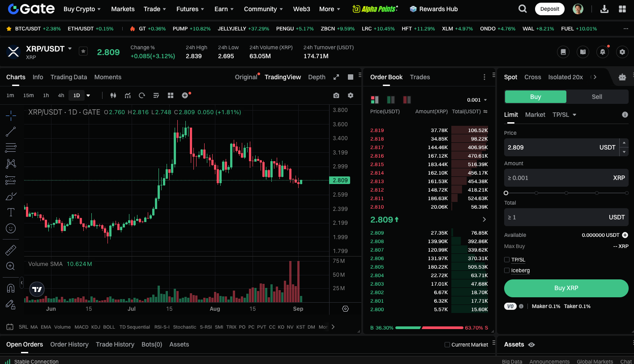This screenshot has width=634, height=364.
Task: Open the emoji sticker tool
Action: point(11,228)
